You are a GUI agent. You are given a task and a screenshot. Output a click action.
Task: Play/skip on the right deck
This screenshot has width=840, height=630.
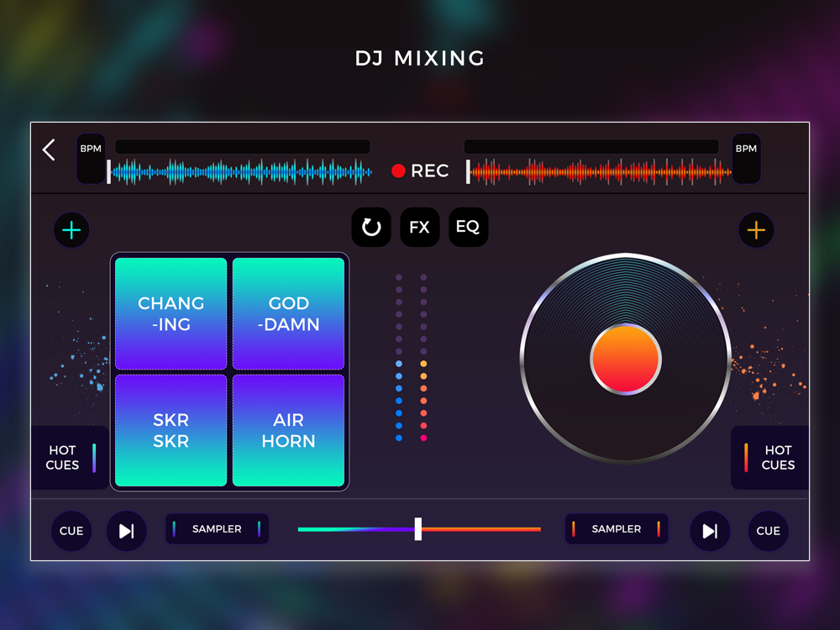pyautogui.click(x=710, y=531)
